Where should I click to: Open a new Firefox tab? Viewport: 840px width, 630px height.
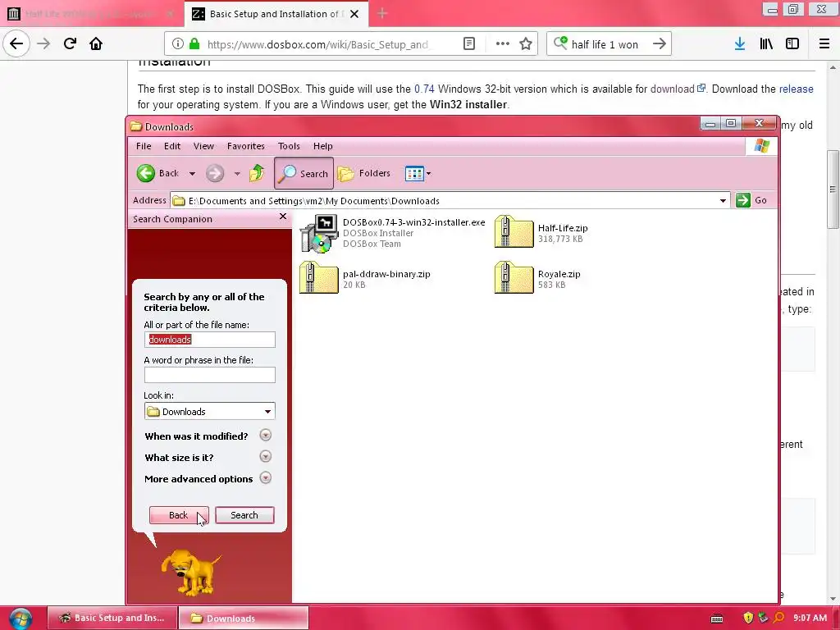pos(382,14)
